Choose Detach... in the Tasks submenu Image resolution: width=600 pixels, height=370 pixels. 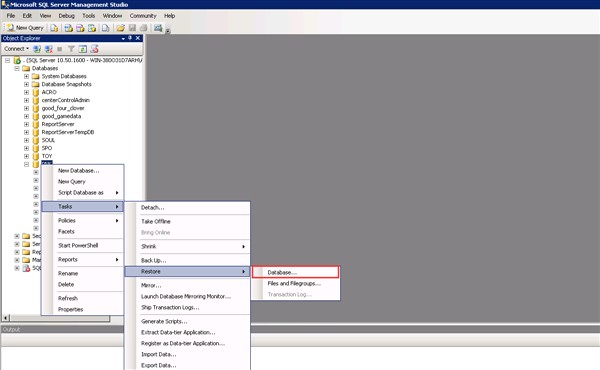(x=188, y=208)
